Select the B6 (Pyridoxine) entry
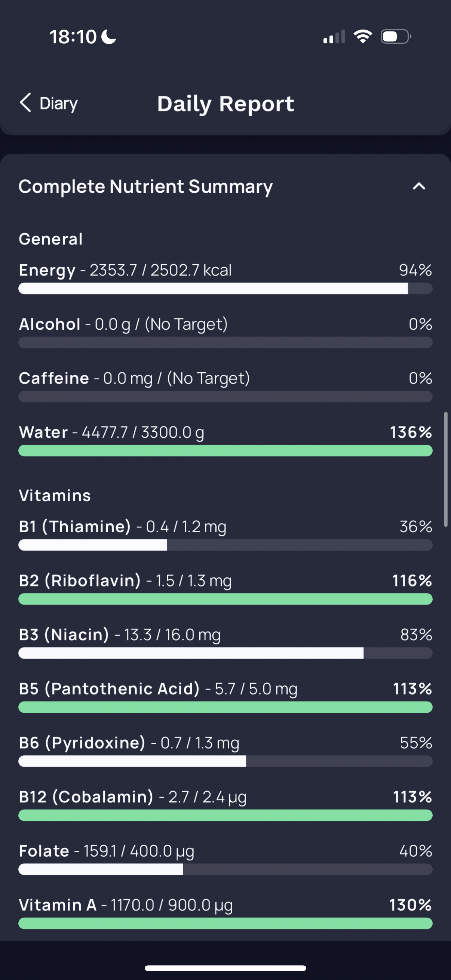Viewport: 451px width, 980px height. click(x=225, y=750)
